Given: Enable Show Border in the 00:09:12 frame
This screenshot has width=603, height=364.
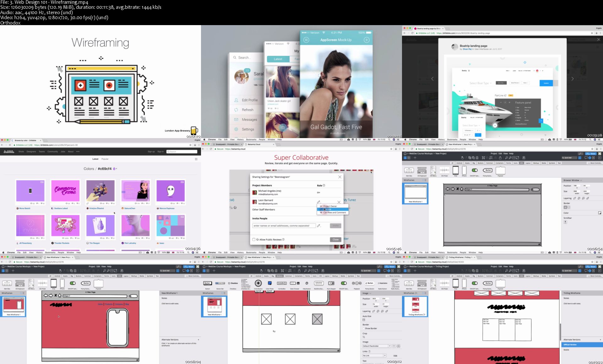Looking at the screenshot, I should [364, 329].
